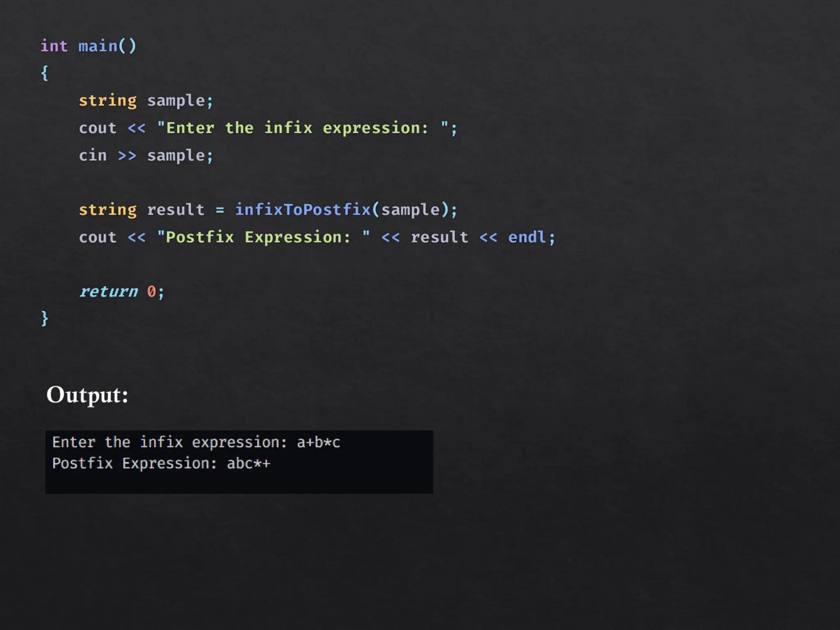Screen dimensions: 840x630
Task: Click the 'abc*+' result in the console
Action: click(x=248, y=463)
